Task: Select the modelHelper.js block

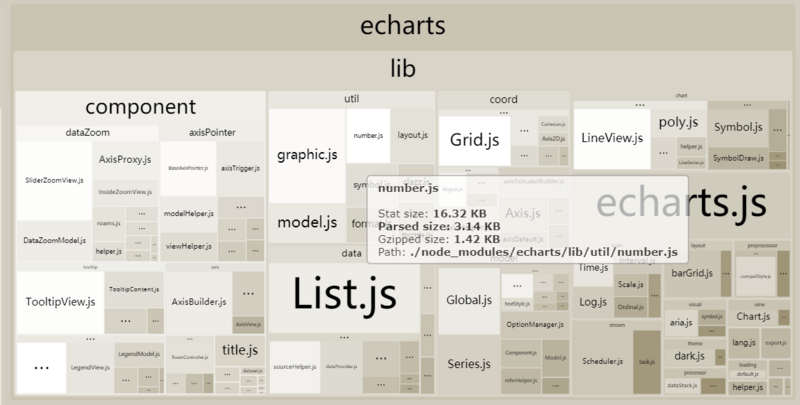Action: pyautogui.click(x=188, y=214)
